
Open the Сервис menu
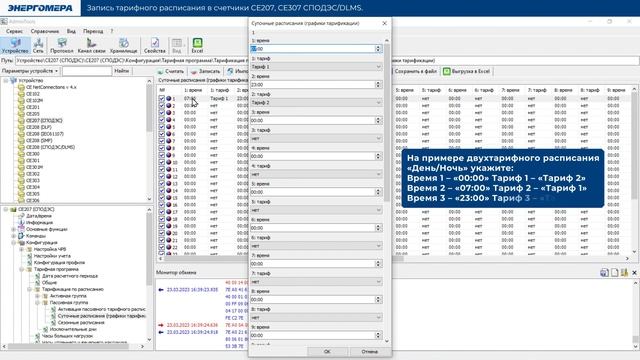point(14,31)
